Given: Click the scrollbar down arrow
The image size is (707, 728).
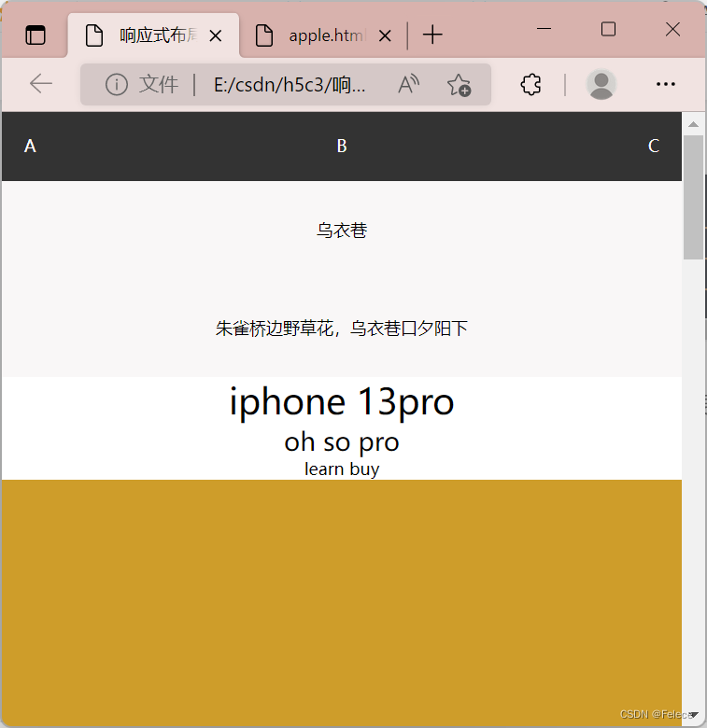Looking at the screenshot, I should tap(694, 715).
